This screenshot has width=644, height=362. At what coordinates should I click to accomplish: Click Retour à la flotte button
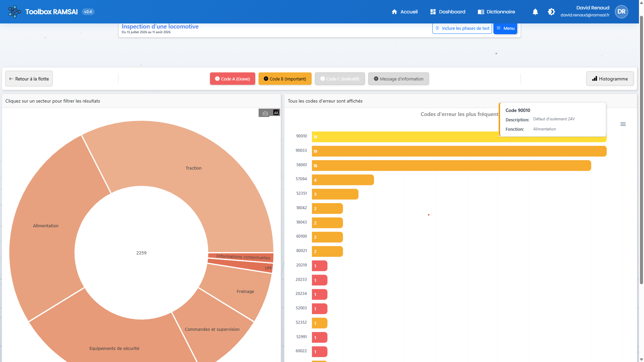pyautogui.click(x=29, y=79)
